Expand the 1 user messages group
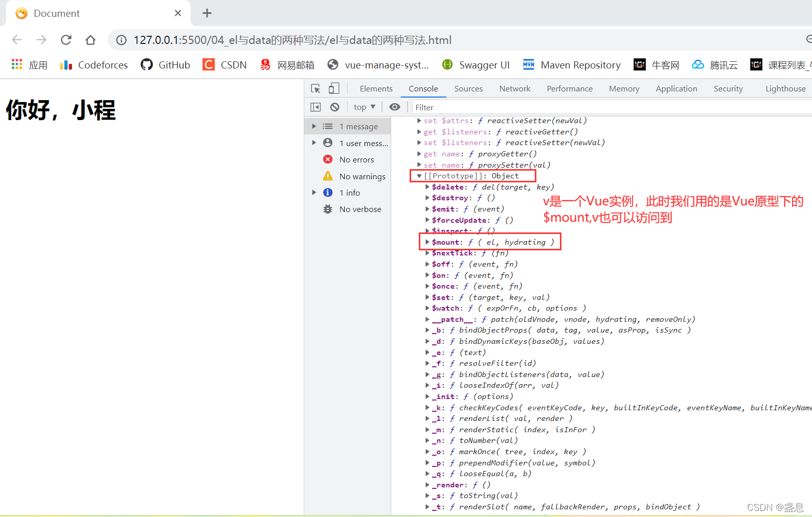Image resolution: width=812 pixels, height=517 pixels. [x=314, y=143]
